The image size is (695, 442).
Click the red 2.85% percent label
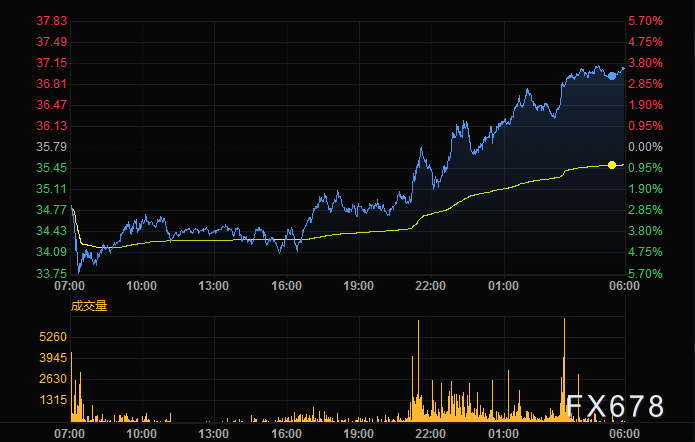click(645, 84)
